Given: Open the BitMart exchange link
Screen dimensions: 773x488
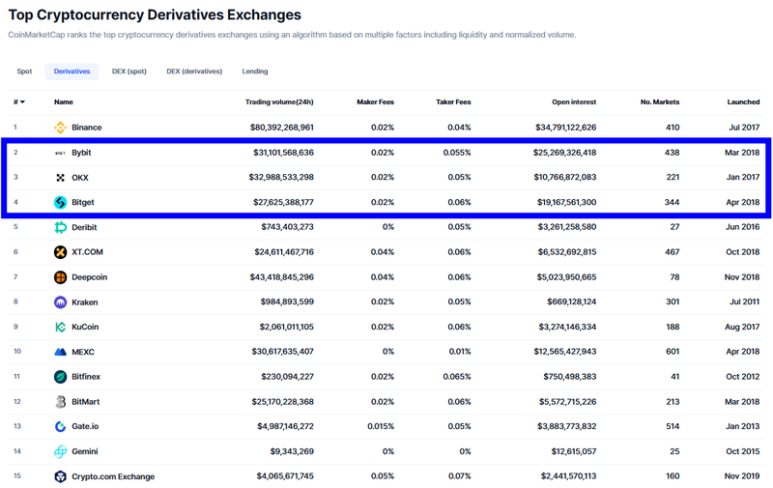Looking at the screenshot, I should pyautogui.click(x=86, y=402).
